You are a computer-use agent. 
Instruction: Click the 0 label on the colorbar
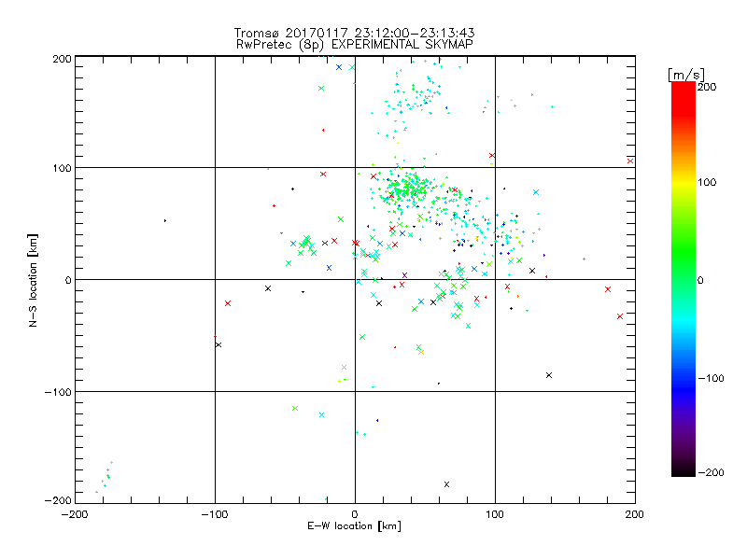click(x=700, y=280)
